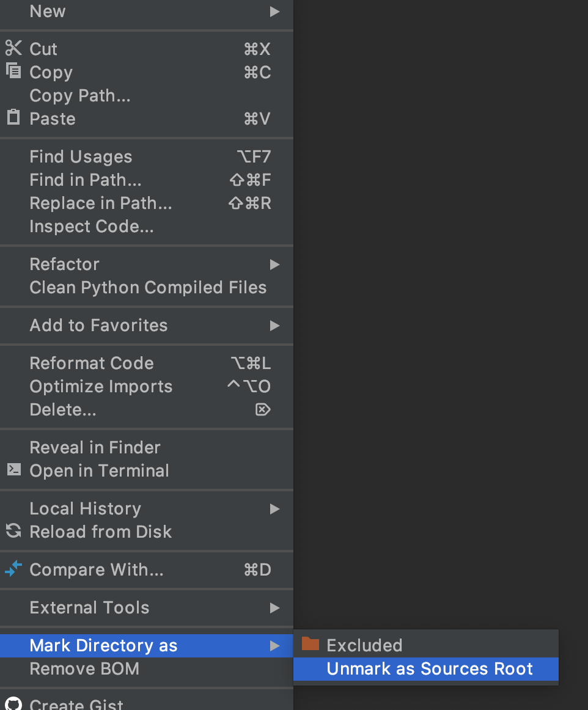This screenshot has width=588, height=710.
Task: Click the scissors Cut icon
Action: (13, 48)
